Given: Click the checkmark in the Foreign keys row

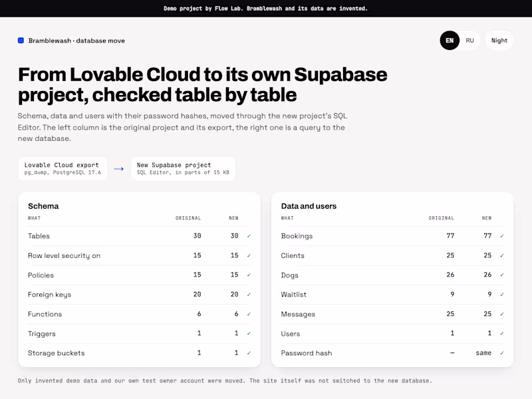Looking at the screenshot, I should tap(249, 295).
